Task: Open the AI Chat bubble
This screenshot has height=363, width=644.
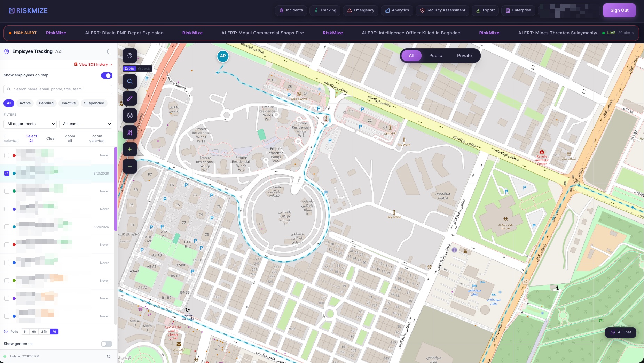Action: [x=621, y=332]
